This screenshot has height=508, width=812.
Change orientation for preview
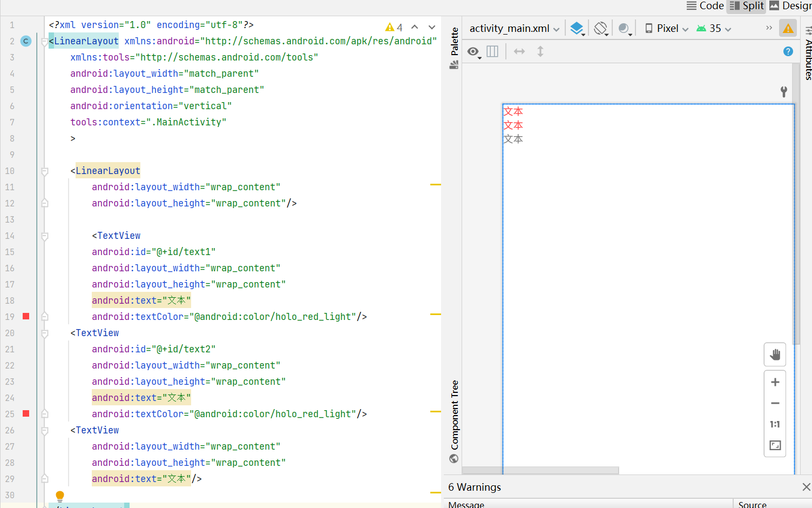click(x=601, y=28)
